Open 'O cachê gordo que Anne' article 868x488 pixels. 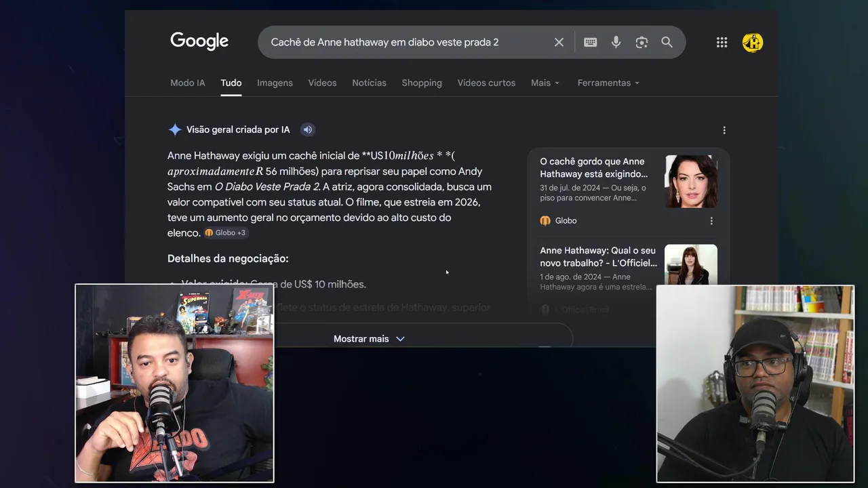(593, 167)
